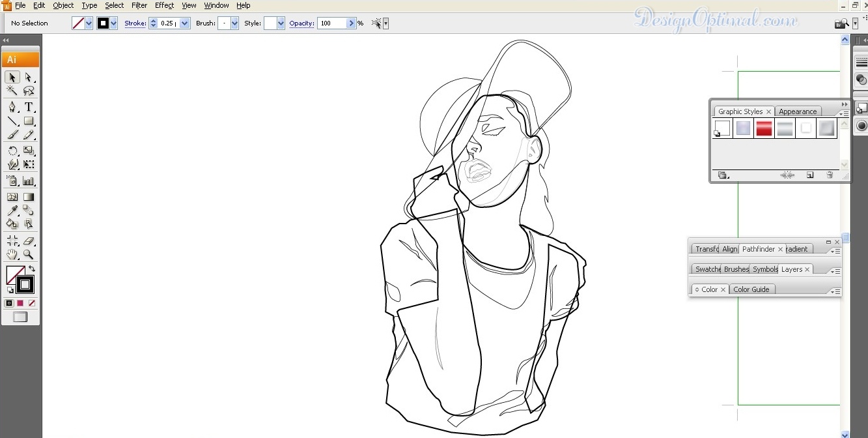Select the Mesh tool
The image size is (868, 438).
(12, 196)
